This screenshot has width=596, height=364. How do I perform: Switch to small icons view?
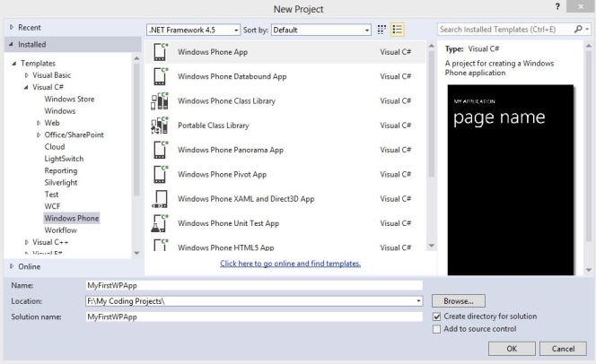click(x=381, y=30)
